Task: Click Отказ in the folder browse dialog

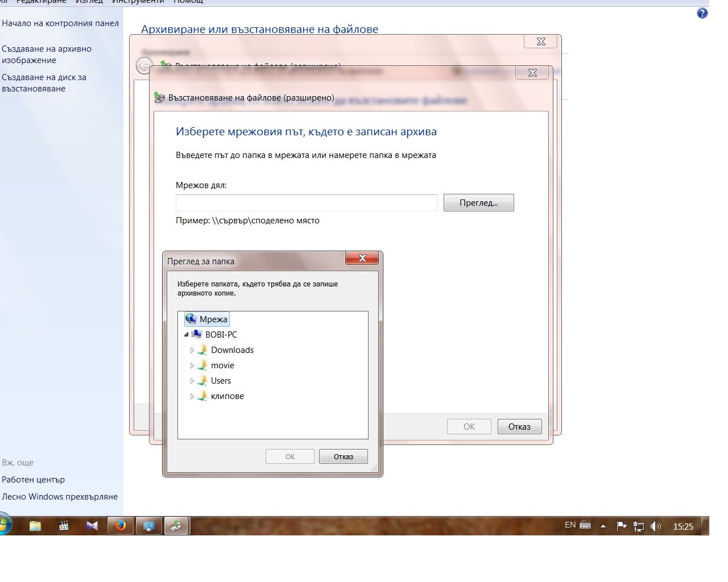Action: pyautogui.click(x=343, y=456)
